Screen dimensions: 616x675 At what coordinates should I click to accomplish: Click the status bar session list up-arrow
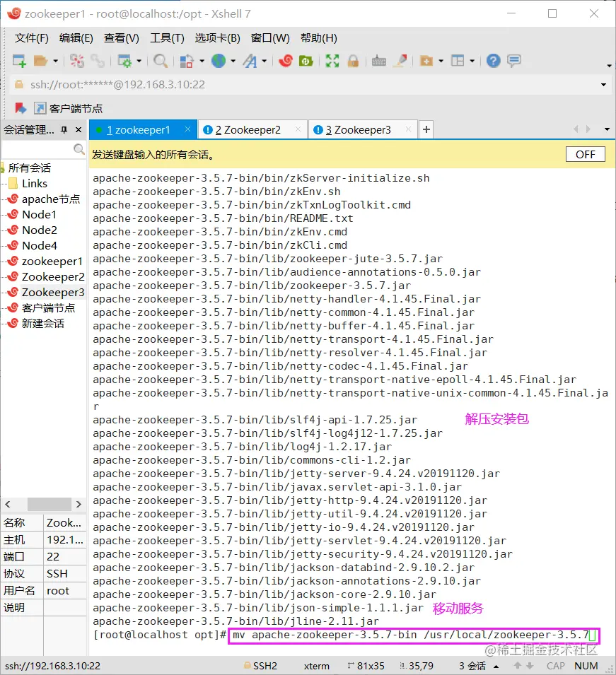(496, 667)
